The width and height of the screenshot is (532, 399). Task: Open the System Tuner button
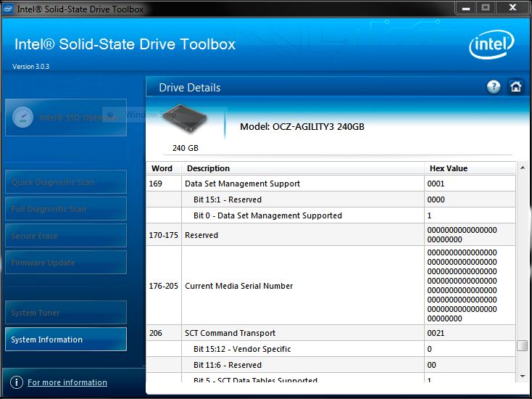[x=66, y=313]
